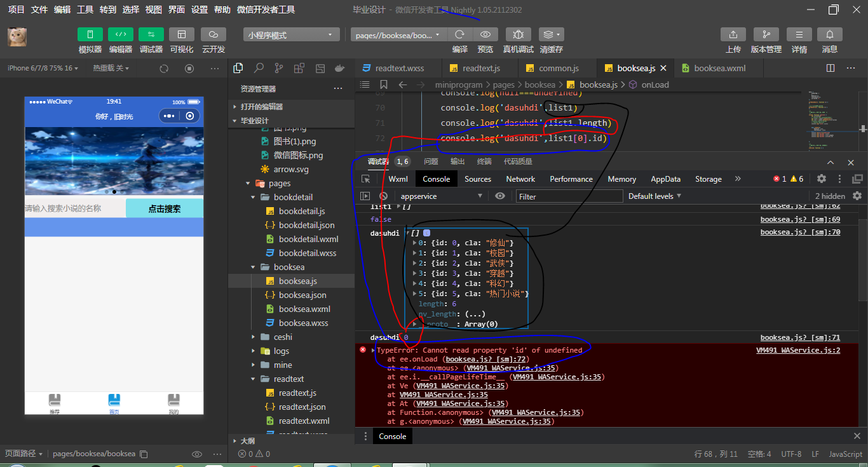Toggle the 调试器 debugger panel button
Image resolution: width=868 pixels, height=467 pixels.
[151, 34]
